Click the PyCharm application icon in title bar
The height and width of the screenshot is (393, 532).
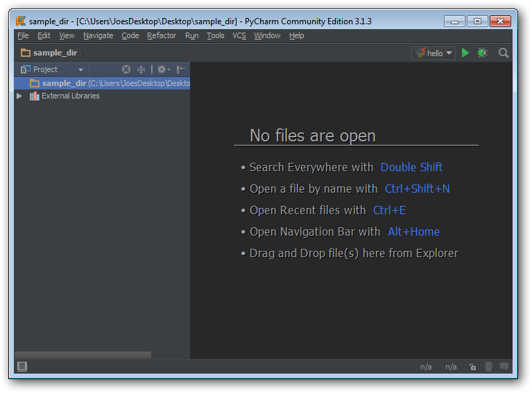pyautogui.click(x=21, y=21)
